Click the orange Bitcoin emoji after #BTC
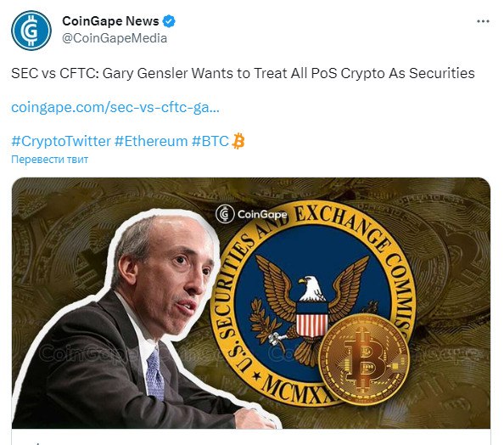 pos(238,141)
